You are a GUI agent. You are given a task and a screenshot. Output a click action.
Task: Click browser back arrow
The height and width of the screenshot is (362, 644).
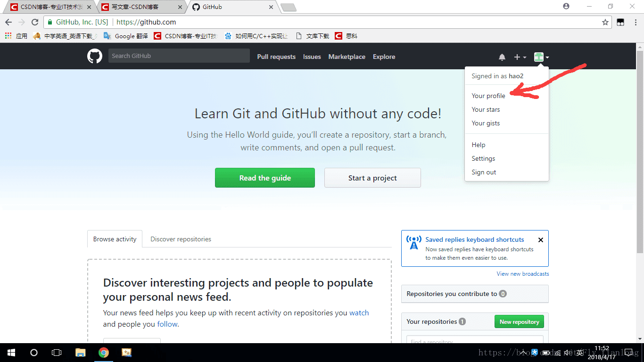[x=9, y=22]
